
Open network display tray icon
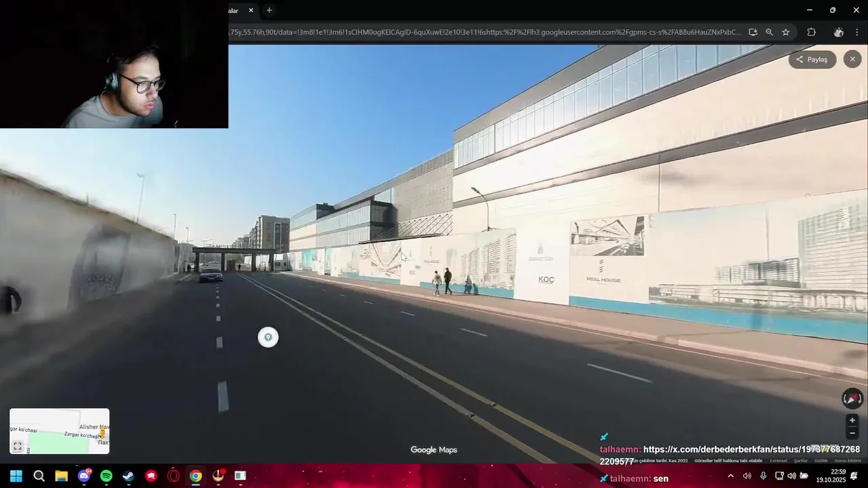pyautogui.click(x=779, y=476)
